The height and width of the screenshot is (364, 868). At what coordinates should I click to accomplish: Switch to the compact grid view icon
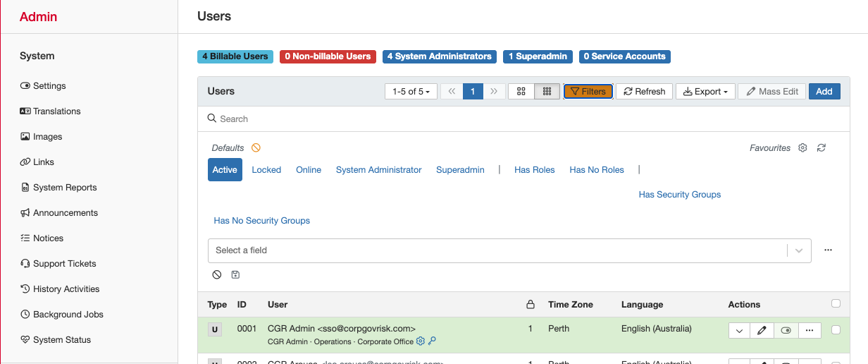click(547, 92)
